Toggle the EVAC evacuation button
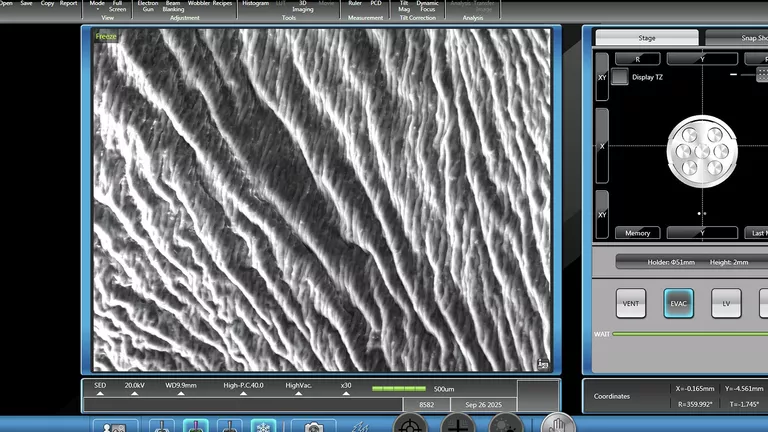The image size is (768, 432). [x=678, y=303]
